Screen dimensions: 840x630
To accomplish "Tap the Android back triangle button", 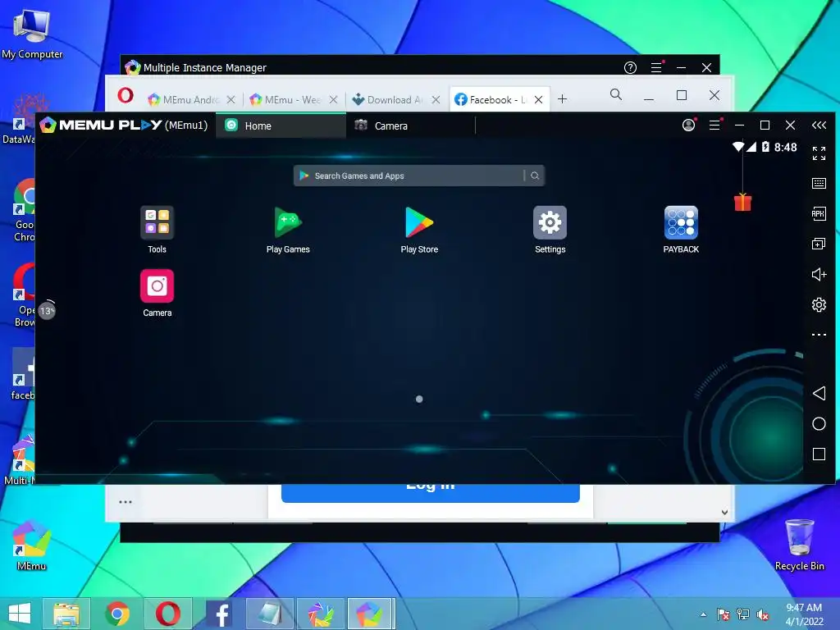I will [x=819, y=393].
